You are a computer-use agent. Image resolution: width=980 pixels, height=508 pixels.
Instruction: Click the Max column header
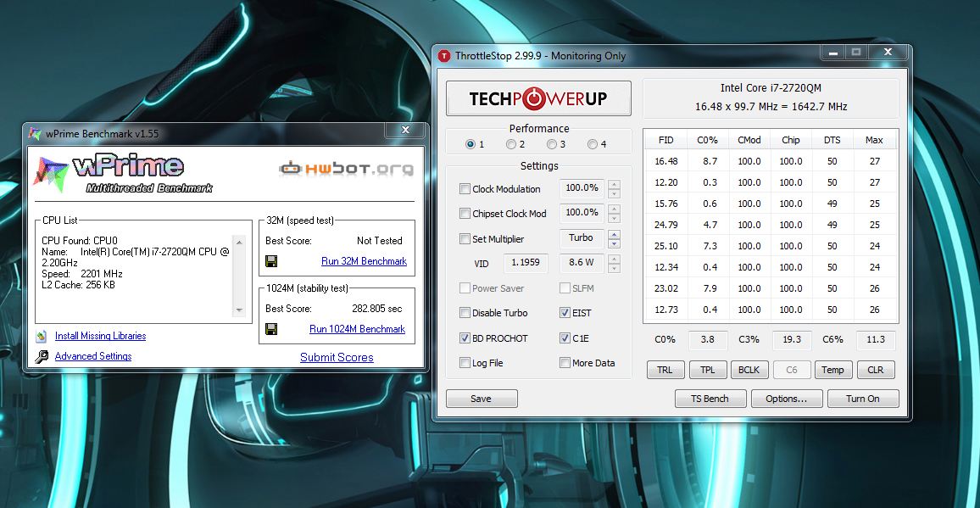(x=874, y=140)
